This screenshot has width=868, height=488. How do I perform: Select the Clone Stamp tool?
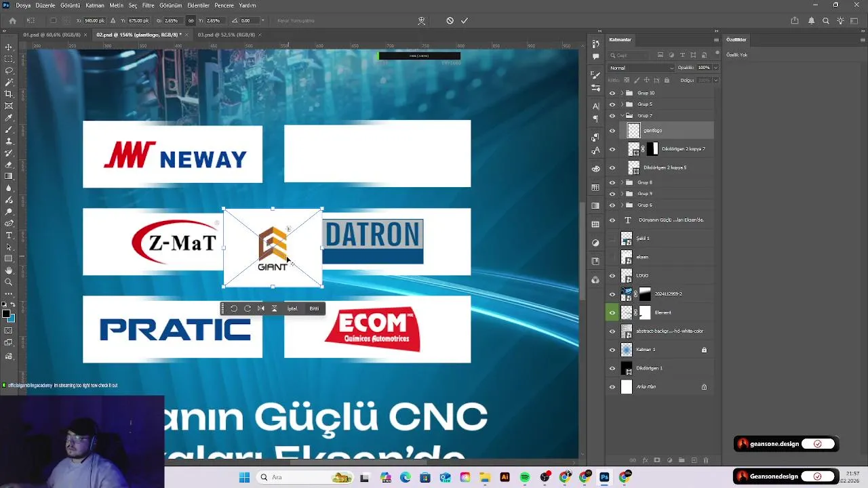coord(9,141)
